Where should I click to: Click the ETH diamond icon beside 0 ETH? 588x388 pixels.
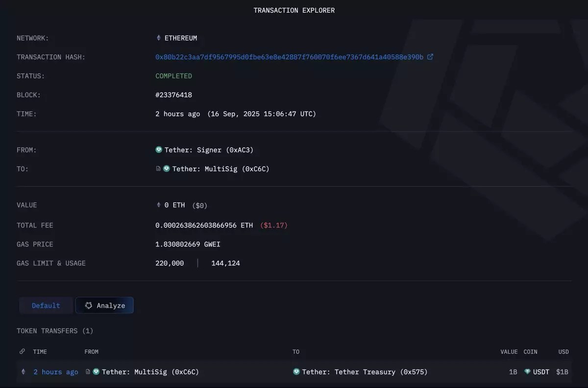(x=158, y=205)
